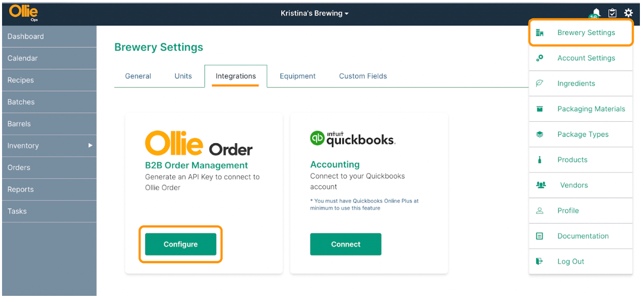This screenshot has height=302, width=644.
Task: Select the Package Types icon
Action: point(540,134)
